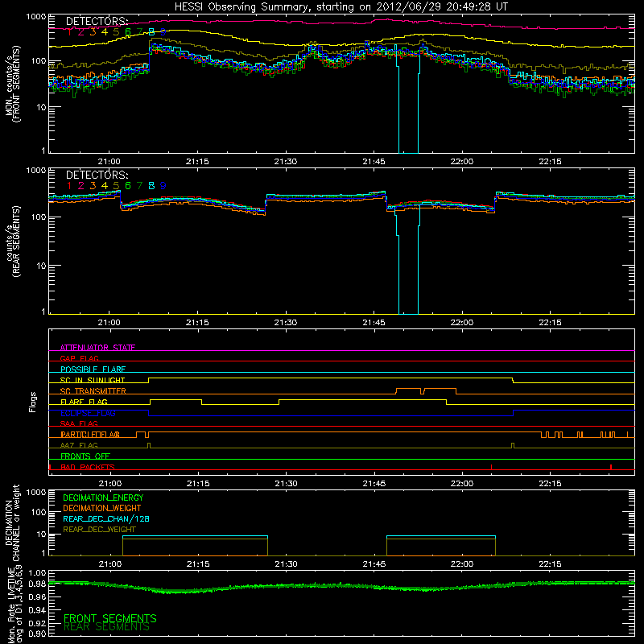Click 22:00 tick under rear segments plot

(461, 323)
